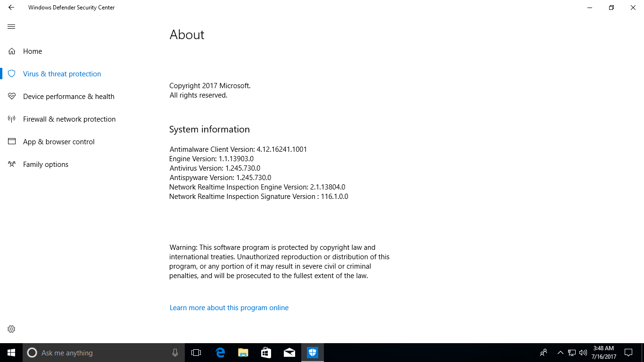Click the network icon in tray
This screenshot has width=644, height=362.
(x=572, y=353)
